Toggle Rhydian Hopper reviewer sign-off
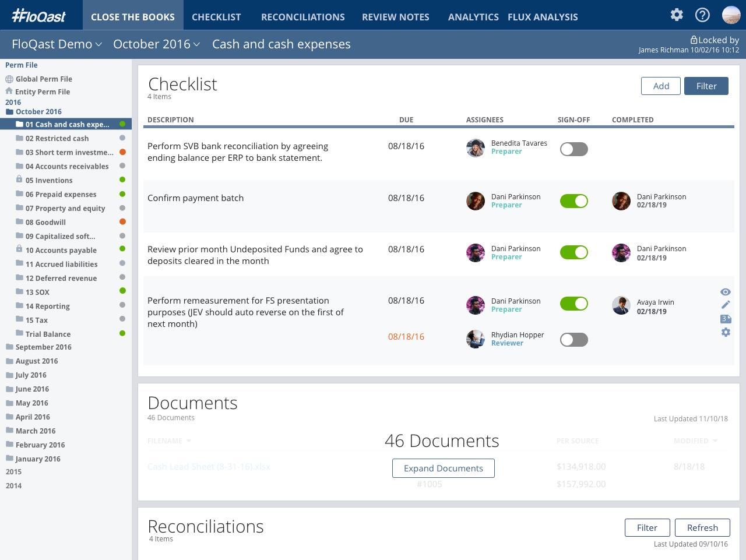746x560 pixels. 574,340
